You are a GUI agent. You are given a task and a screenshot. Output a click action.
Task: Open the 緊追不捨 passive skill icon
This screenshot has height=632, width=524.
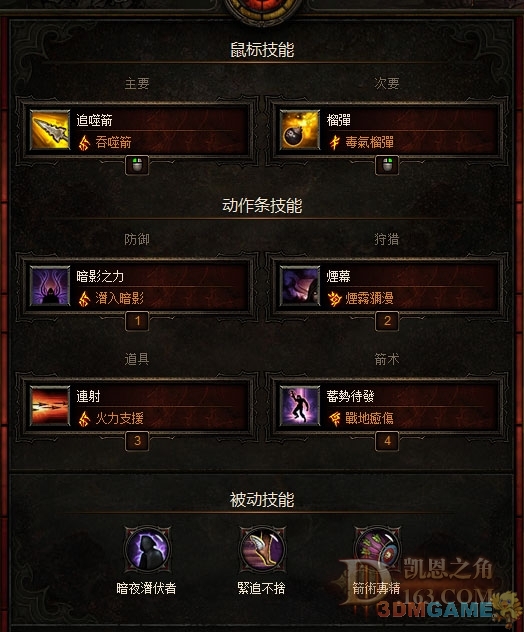(x=262, y=549)
